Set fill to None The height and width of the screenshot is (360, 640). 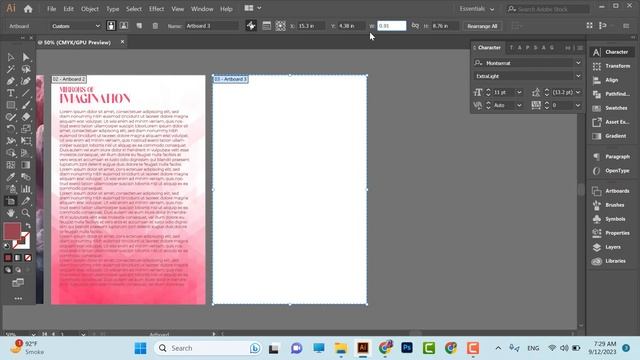(x=28, y=258)
